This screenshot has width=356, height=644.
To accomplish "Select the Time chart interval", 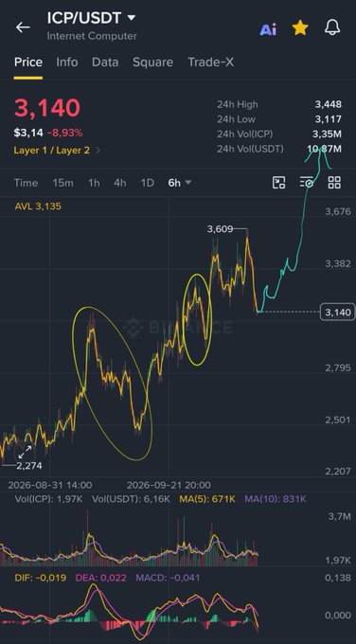I will [26, 183].
